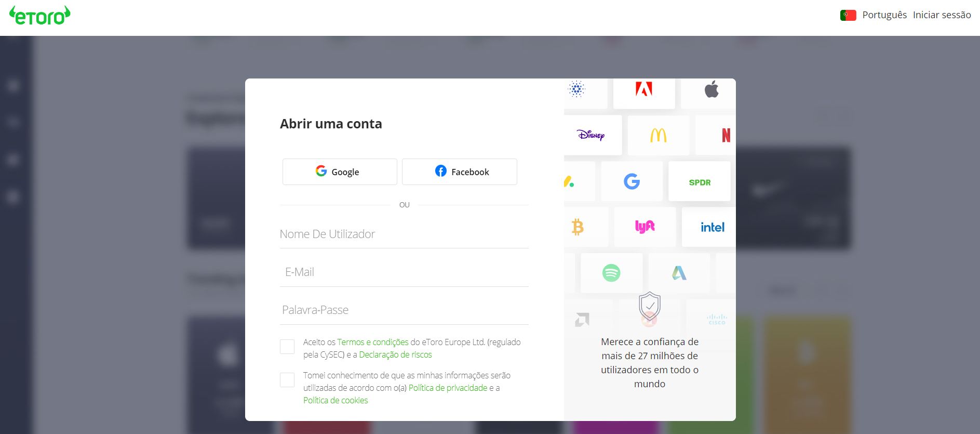
Task: Click the 'Merece a confiança' trust text
Action: pyautogui.click(x=650, y=363)
